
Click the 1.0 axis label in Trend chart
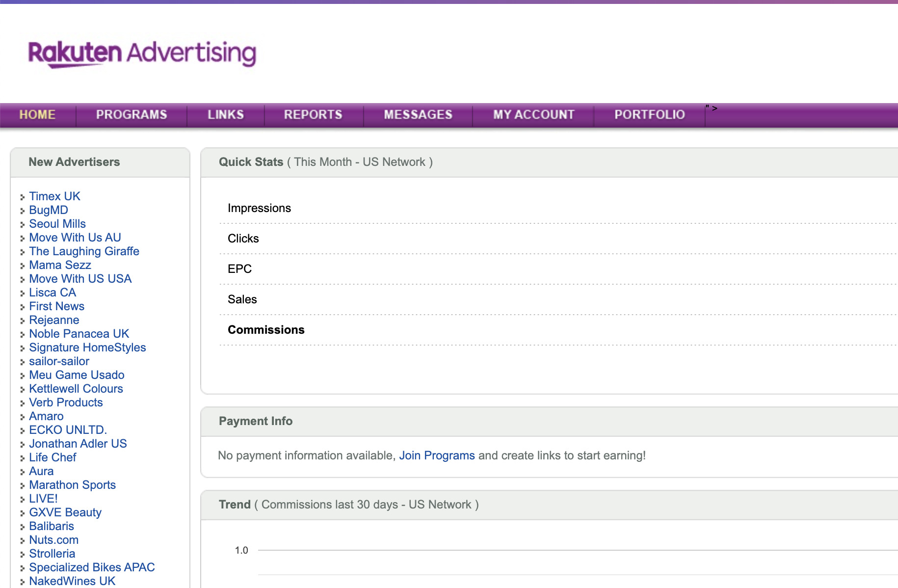[x=241, y=550]
